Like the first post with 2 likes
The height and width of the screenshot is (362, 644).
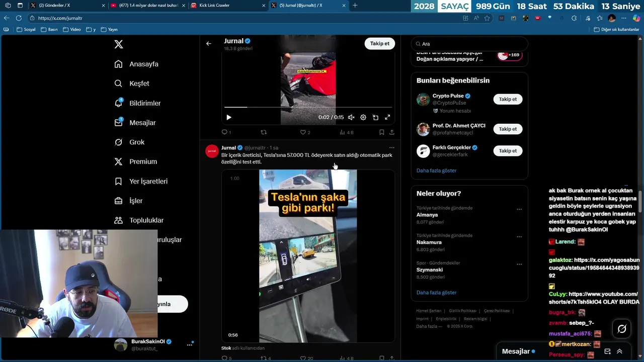(305, 132)
